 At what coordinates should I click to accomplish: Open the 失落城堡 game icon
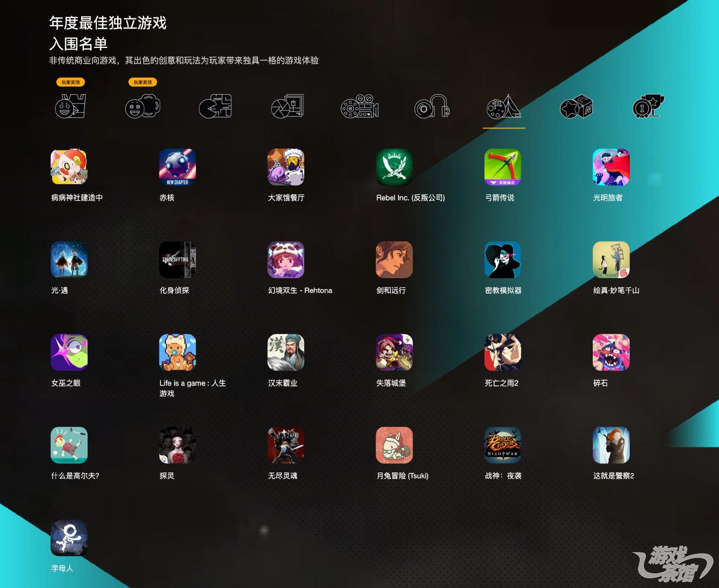[x=394, y=352]
